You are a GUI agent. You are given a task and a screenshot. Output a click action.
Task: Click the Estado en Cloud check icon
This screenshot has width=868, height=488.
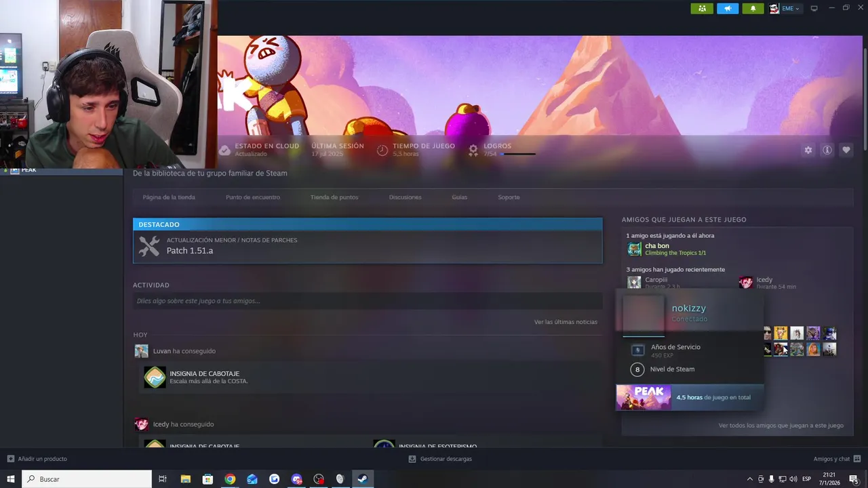(x=224, y=150)
